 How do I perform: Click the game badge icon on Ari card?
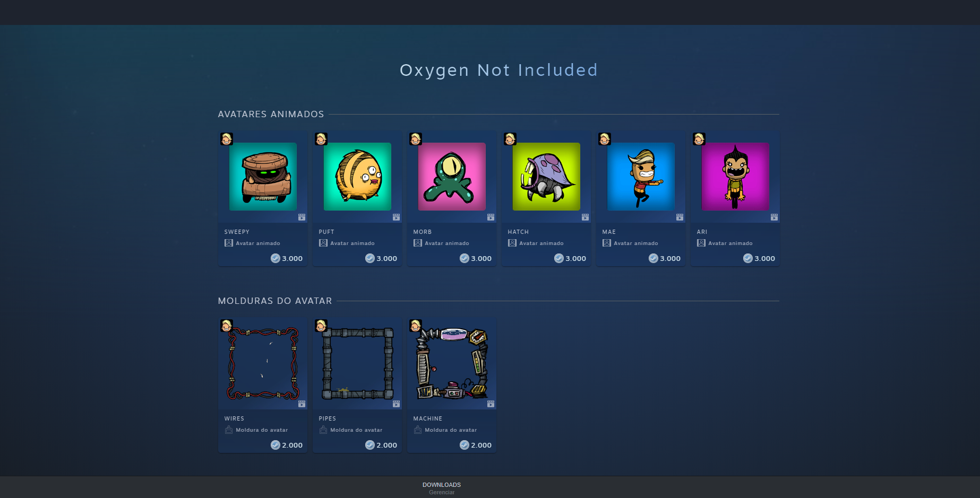pos(699,139)
